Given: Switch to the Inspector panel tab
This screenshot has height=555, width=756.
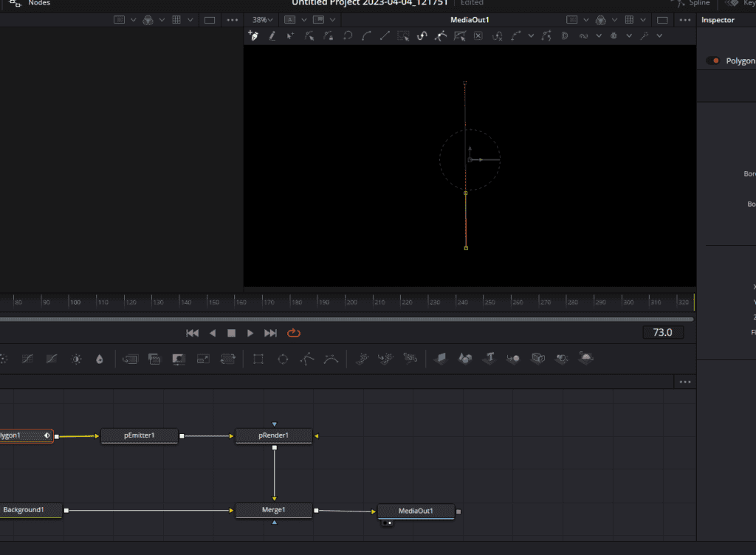Looking at the screenshot, I should [718, 20].
